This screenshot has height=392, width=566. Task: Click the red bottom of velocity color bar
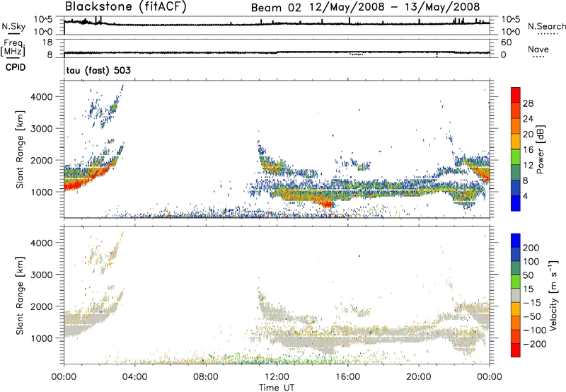pyautogui.click(x=516, y=350)
